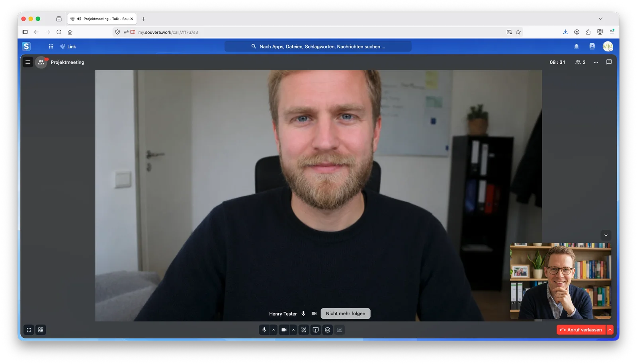The image size is (637, 364).
Task: Open the conversation navigation hamburger menu
Action: click(x=28, y=62)
